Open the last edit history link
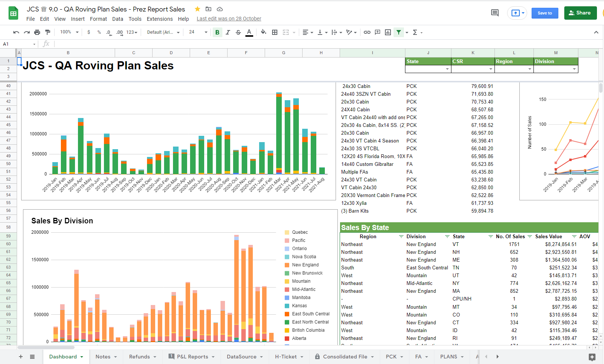The image size is (604, 364). [x=229, y=19]
